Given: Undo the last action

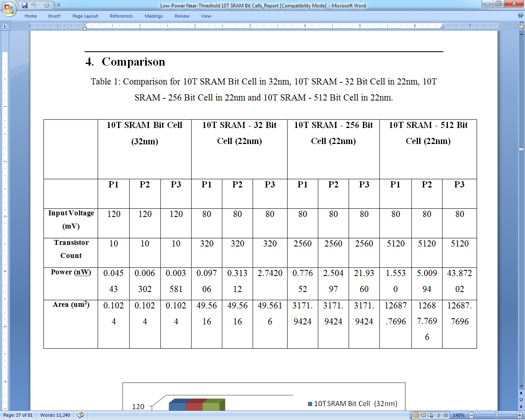Looking at the screenshot, I should coord(34,5).
